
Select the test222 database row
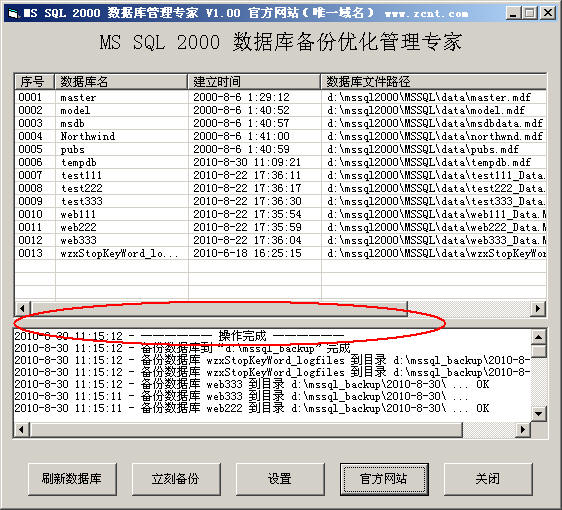pyautogui.click(x=281, y=188)
